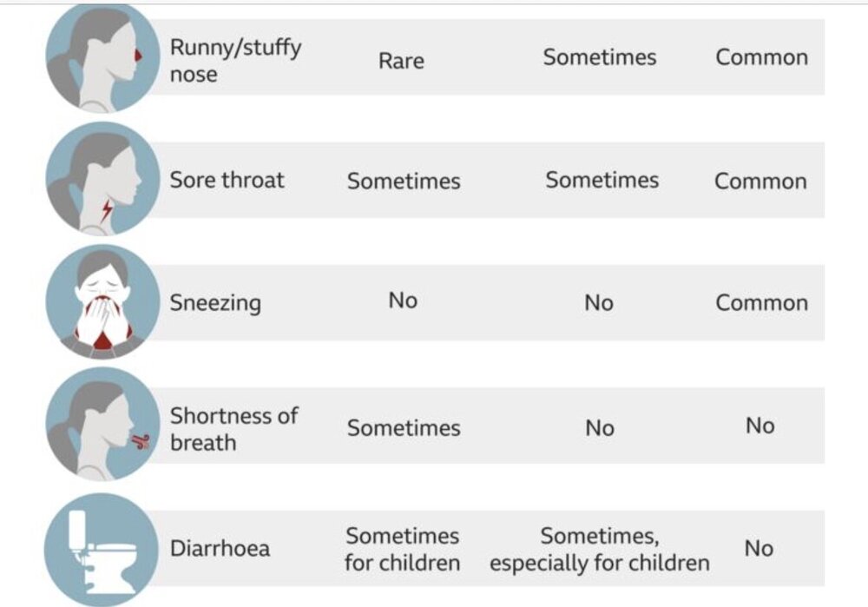
Task: Click 'Sometimes' in shortness of breath row
Action: 404,428
